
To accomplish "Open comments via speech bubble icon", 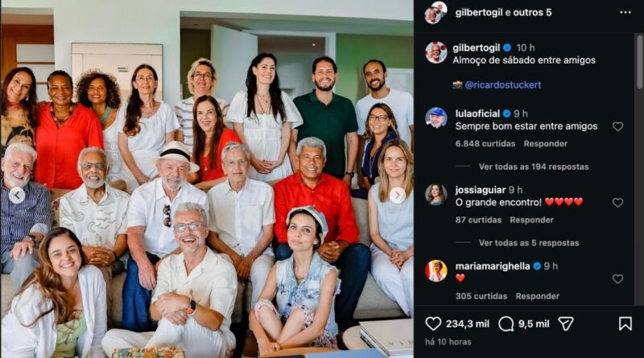I will (506, 323).
